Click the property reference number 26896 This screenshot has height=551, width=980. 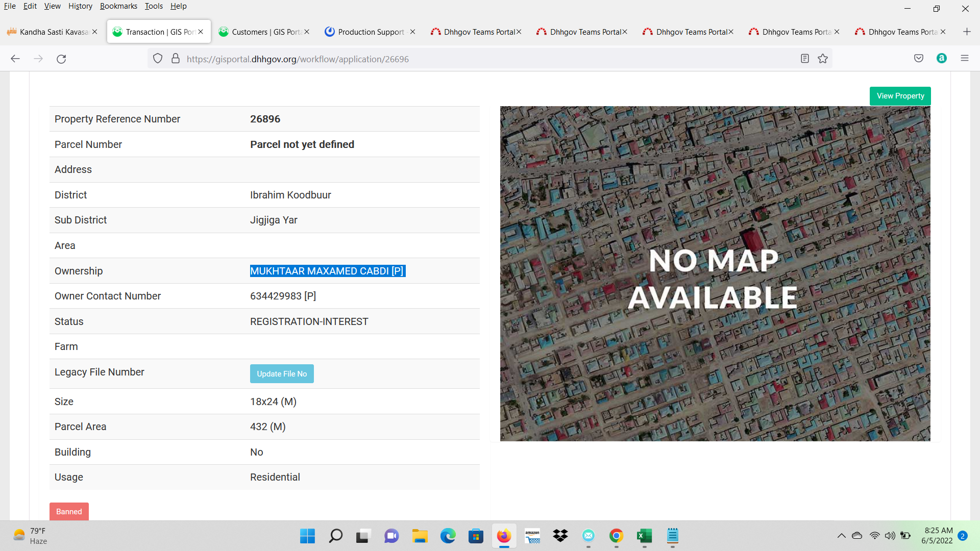tap(265, 119)
